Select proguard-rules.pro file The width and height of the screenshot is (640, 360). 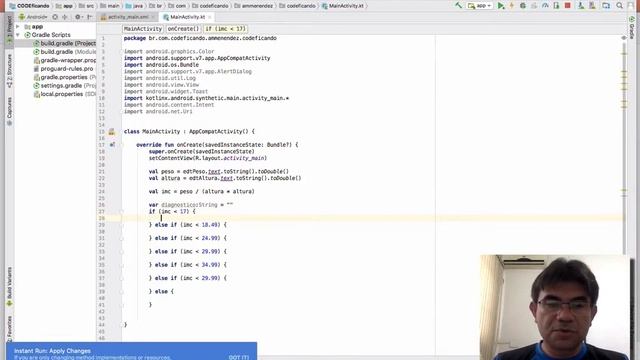(63, 69)
